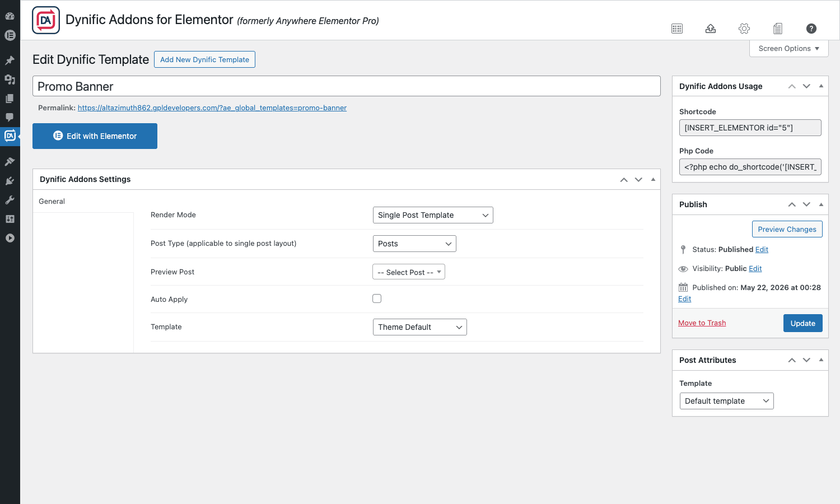Screen dimensions: 840x504
Task: Open the Render Mode dropdown
Action: (433, 215)
